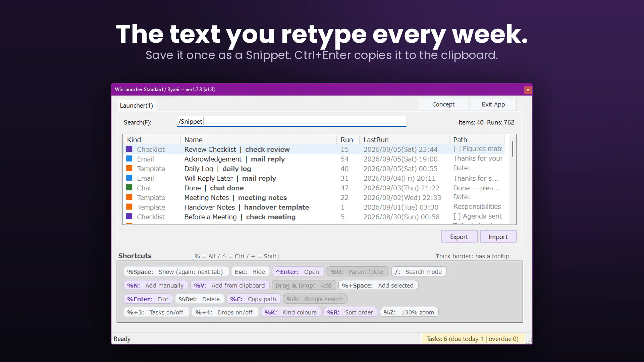This screenshot has height=362, width=644.
Task: Sort by the LastRun column header
Action: tap(404, 139)
